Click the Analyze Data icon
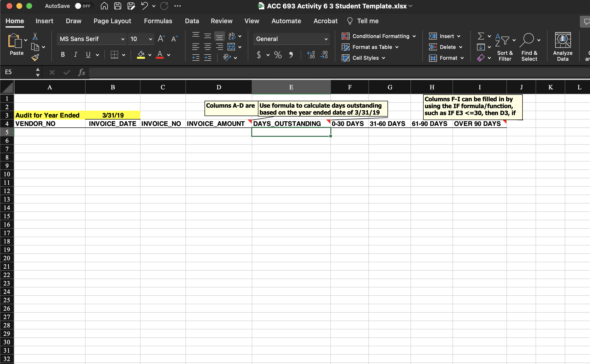This screenshot has width=590, height=364. 563,40
